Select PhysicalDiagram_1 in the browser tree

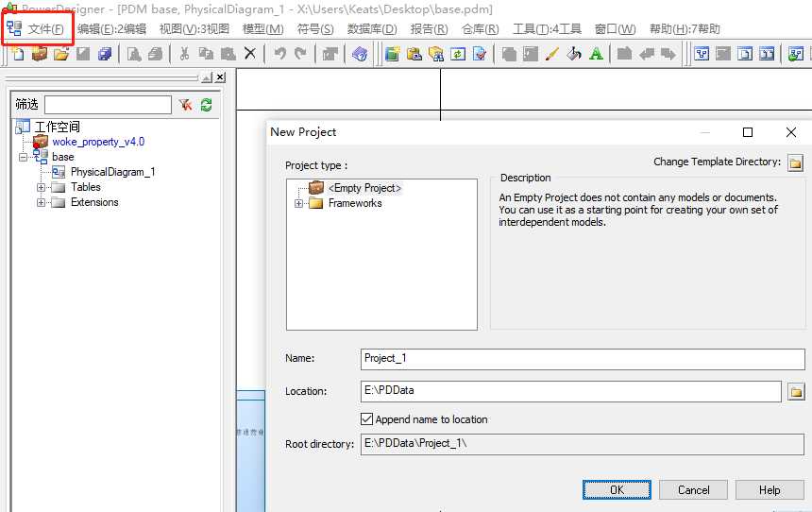pyautogui.click(x=112, y=172)
